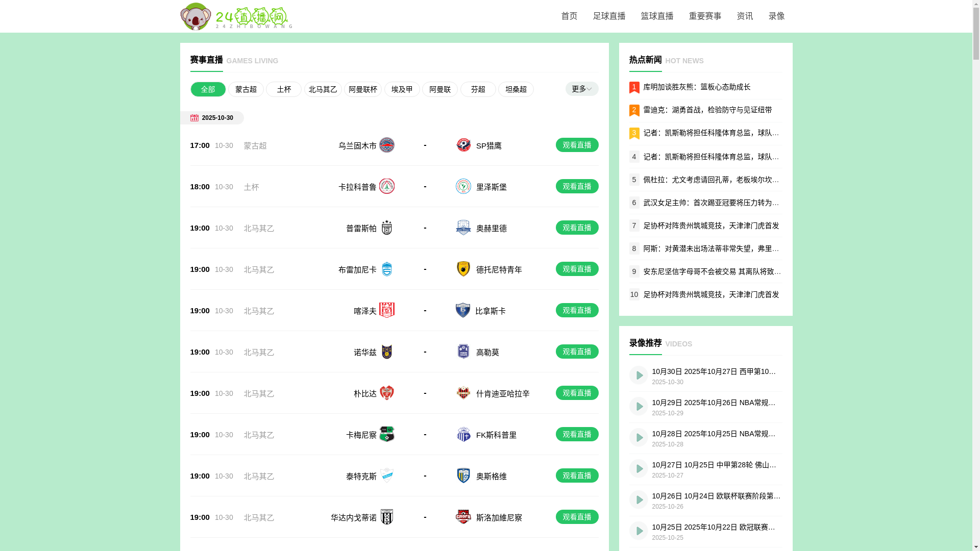Click the 里泽斯堡 team crest

(x=463, y=186)
